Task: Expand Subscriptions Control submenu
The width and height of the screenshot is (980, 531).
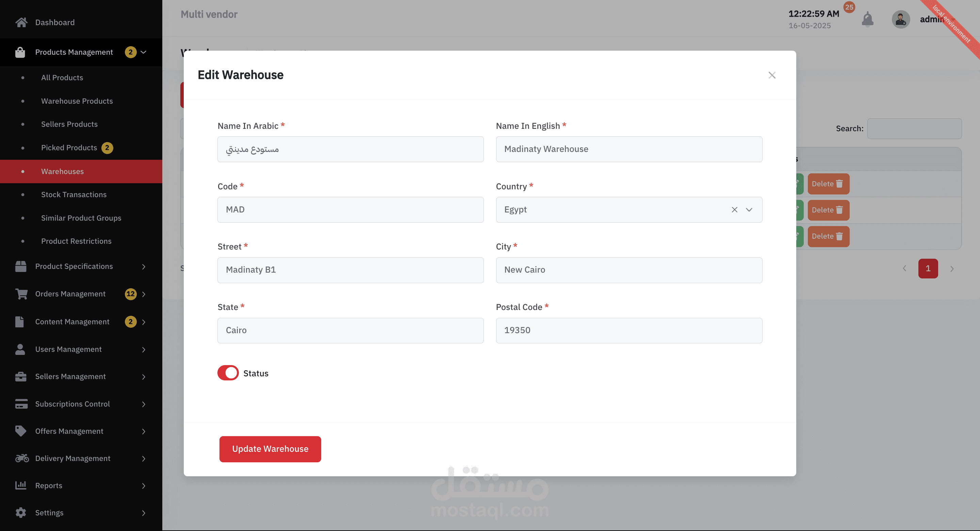Action: pos(143,404)
